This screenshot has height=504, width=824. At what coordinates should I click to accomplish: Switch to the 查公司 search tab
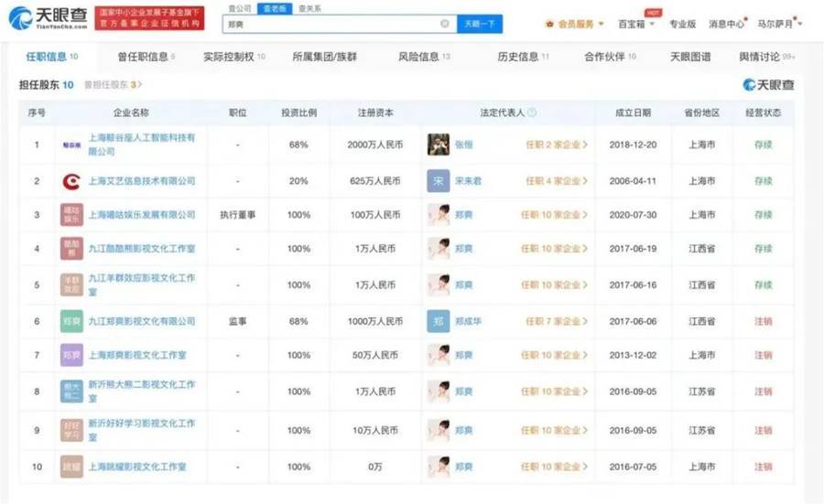[x=240, y=8]
